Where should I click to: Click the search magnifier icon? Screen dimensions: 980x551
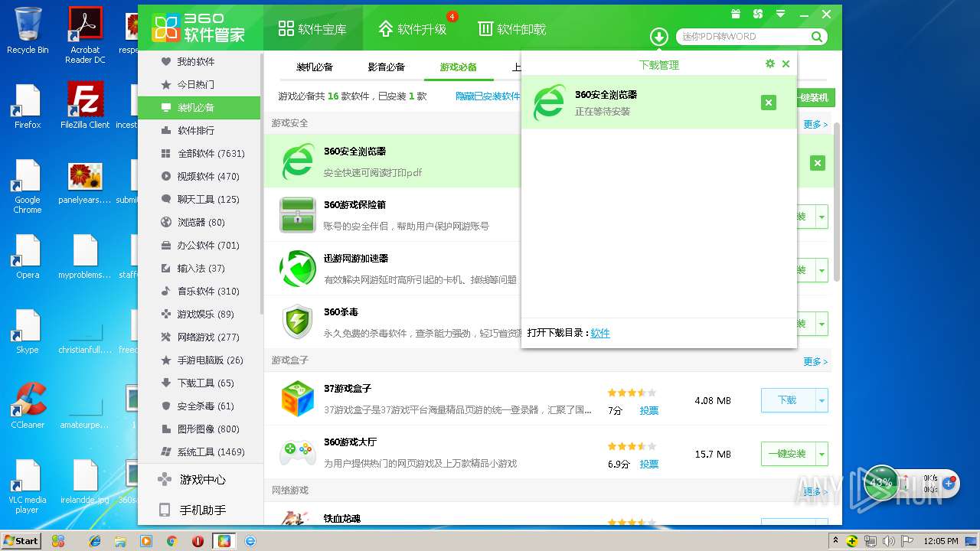coord(817,37)
